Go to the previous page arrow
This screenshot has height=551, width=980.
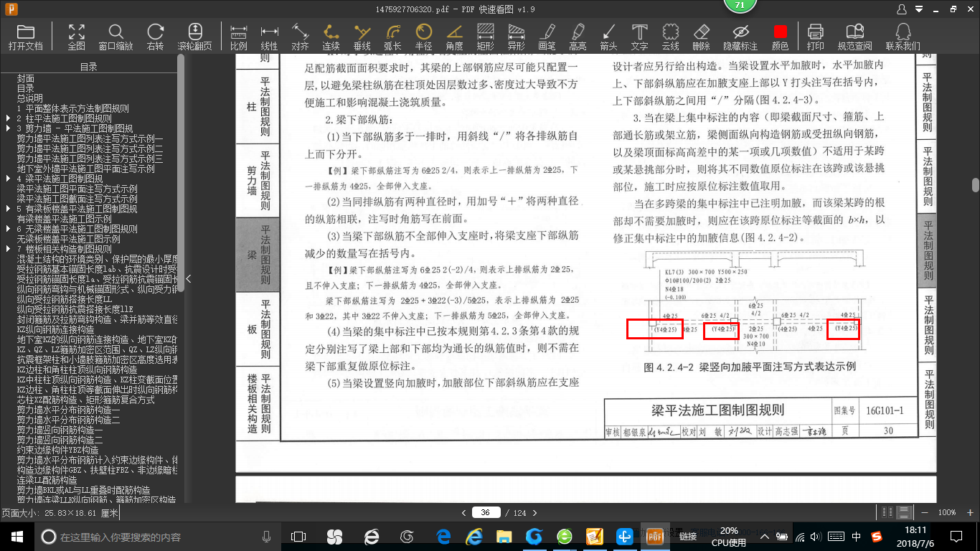pos(464,513)
